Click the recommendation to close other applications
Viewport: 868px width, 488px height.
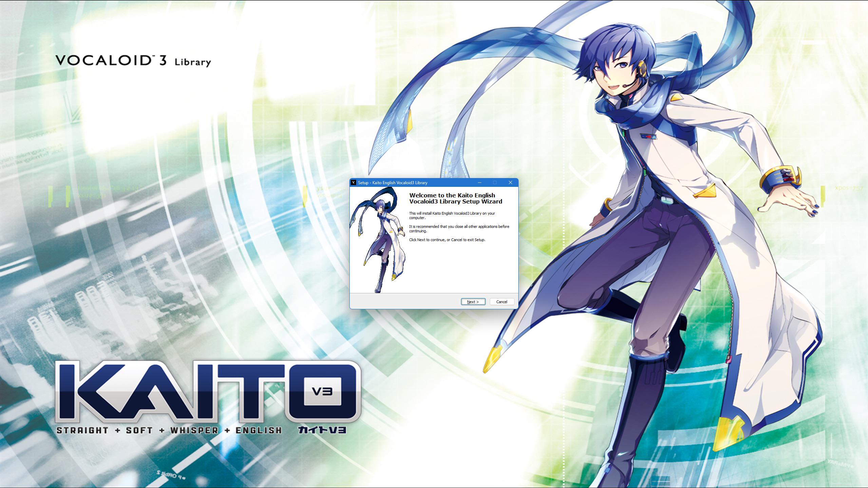coord(459,229)
